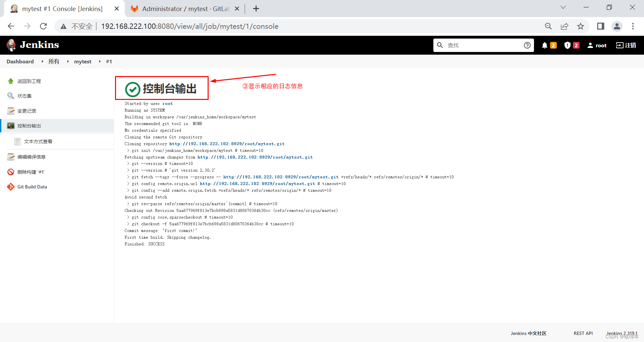Open the browser tab search dropdown arrow
This screenshot has height=342, width=644.
(x=563, y=7)
